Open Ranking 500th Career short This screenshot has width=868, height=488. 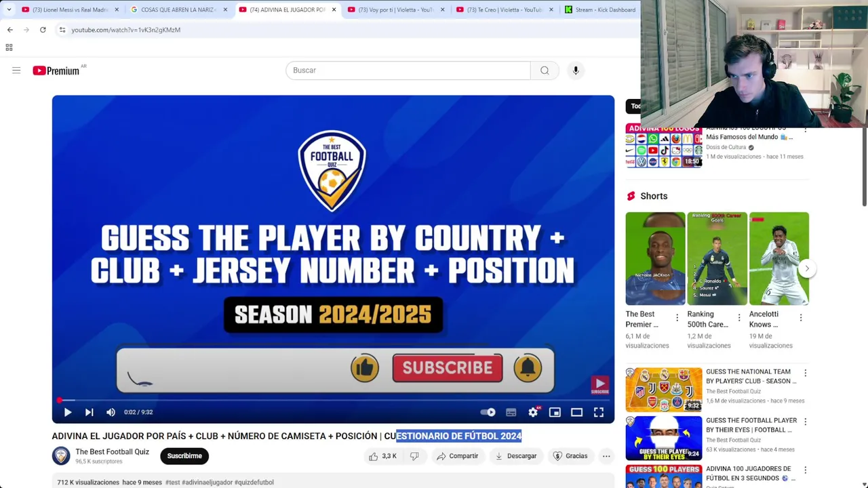[x=717, y=258]
